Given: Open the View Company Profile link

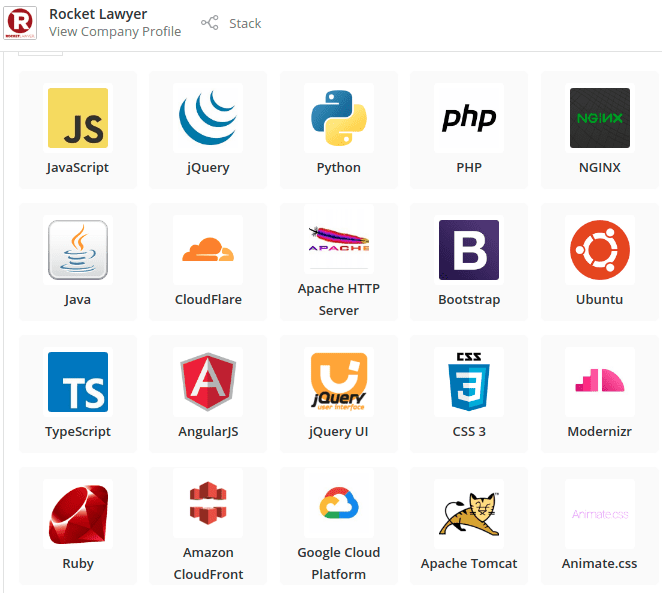Looking at the screenshot, I should coord(115,32).
